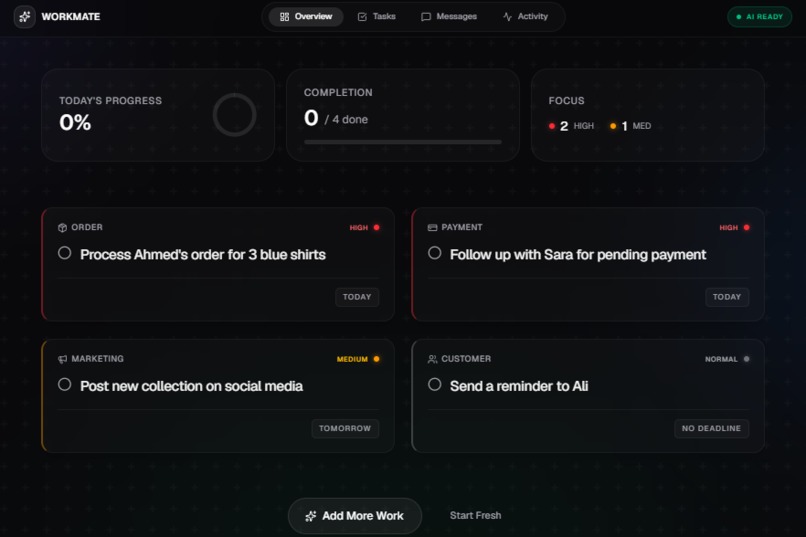Click the 0% progress value
Viewport: 806px width, 537px height.
click(75, 122)
